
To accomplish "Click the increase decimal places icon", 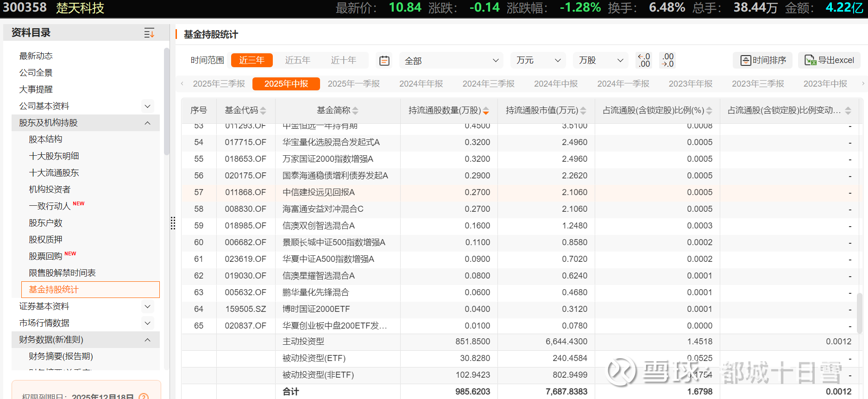I will 644,60.
